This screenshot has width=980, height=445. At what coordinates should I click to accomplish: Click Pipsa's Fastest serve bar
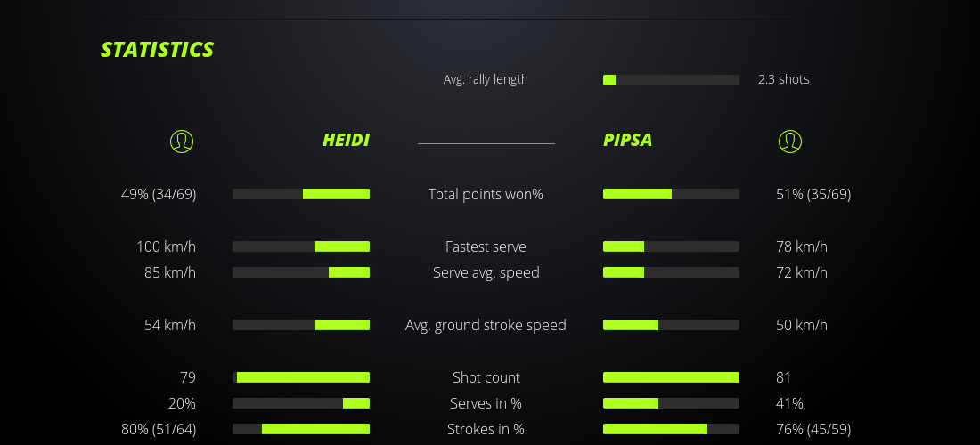pyautogui.click(x=671, y=247)
